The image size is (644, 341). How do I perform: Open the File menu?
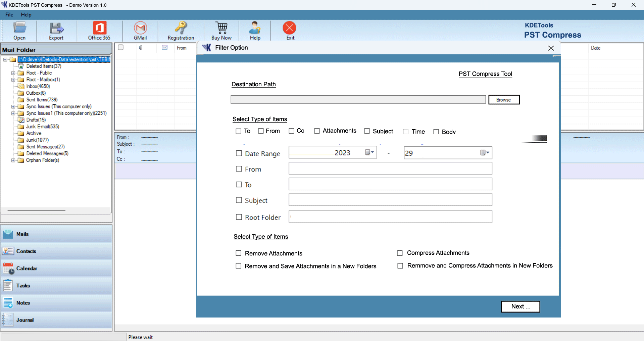[9, 15]
